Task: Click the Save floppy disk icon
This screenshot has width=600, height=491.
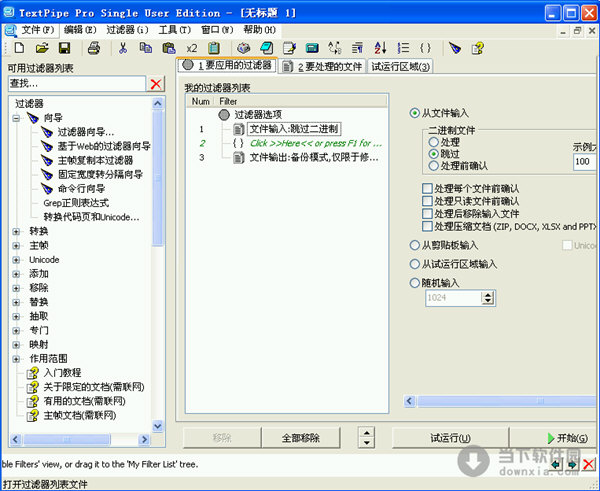Action: point(64,48)
